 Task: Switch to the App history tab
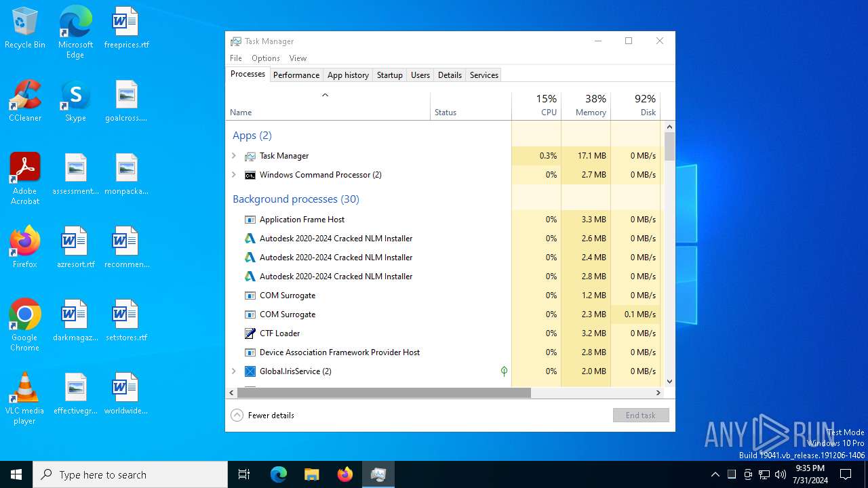[x=348, y=75]
